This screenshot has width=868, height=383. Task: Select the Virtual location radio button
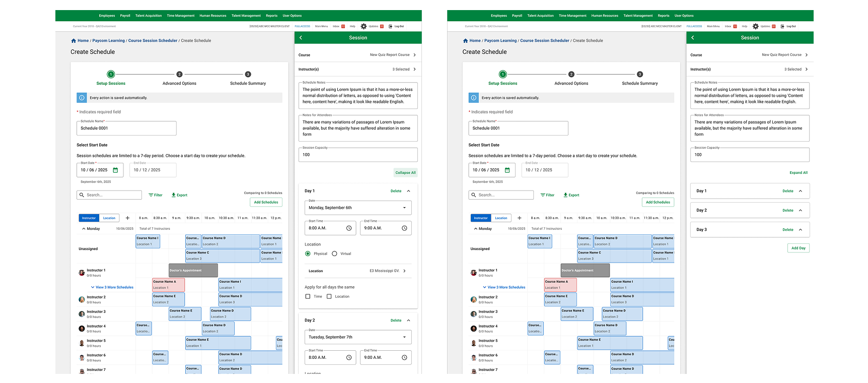tap(334, 254)
